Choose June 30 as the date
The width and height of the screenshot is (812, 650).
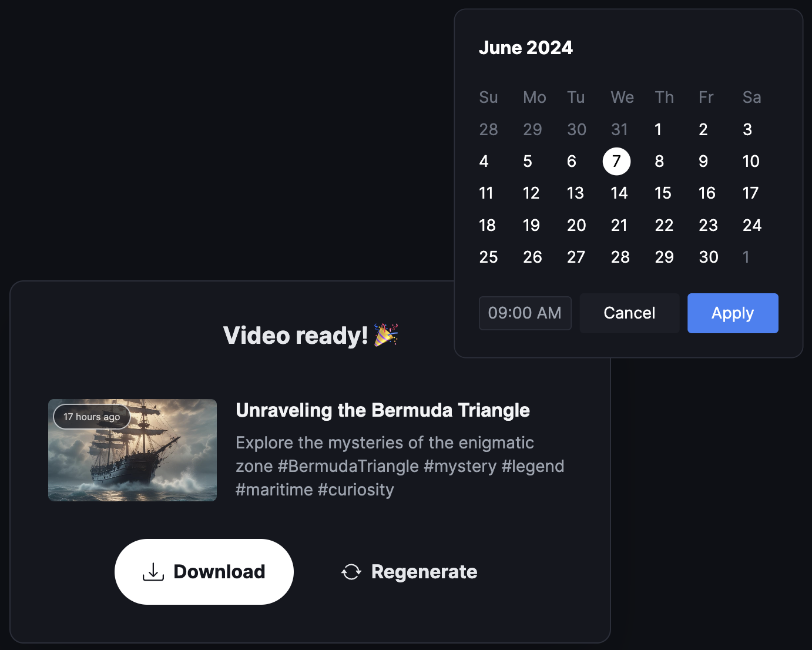pos(708,257)
